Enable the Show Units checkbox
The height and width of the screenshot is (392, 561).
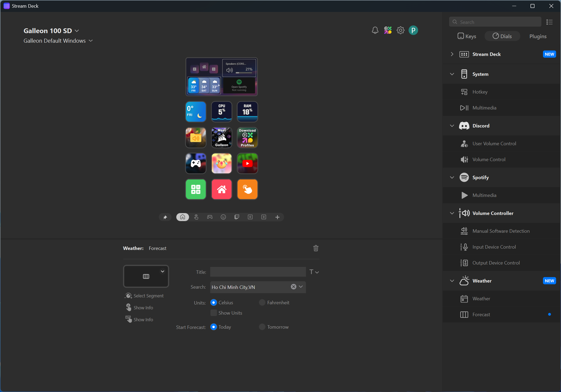213,313
